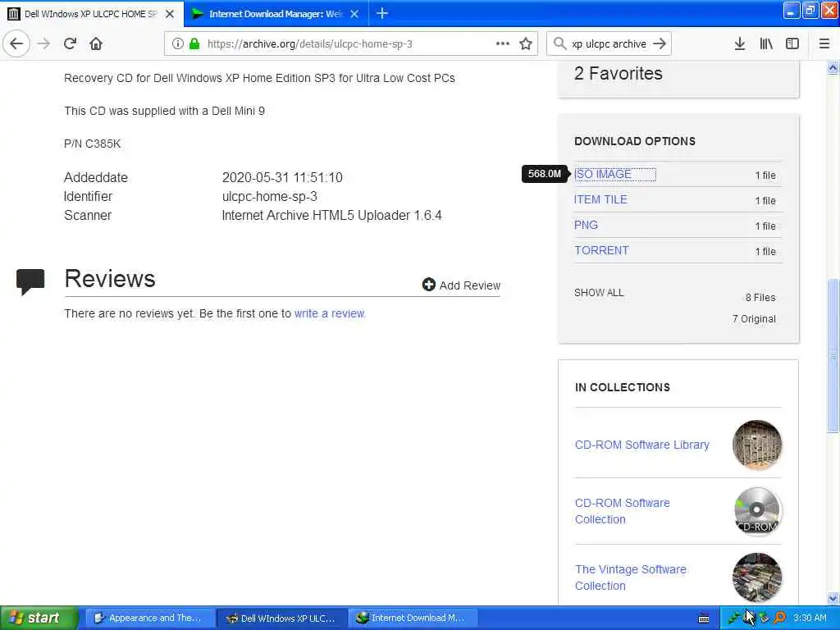Reload the current page
Viewport: 840px width, 630px height.
point(70,43)
